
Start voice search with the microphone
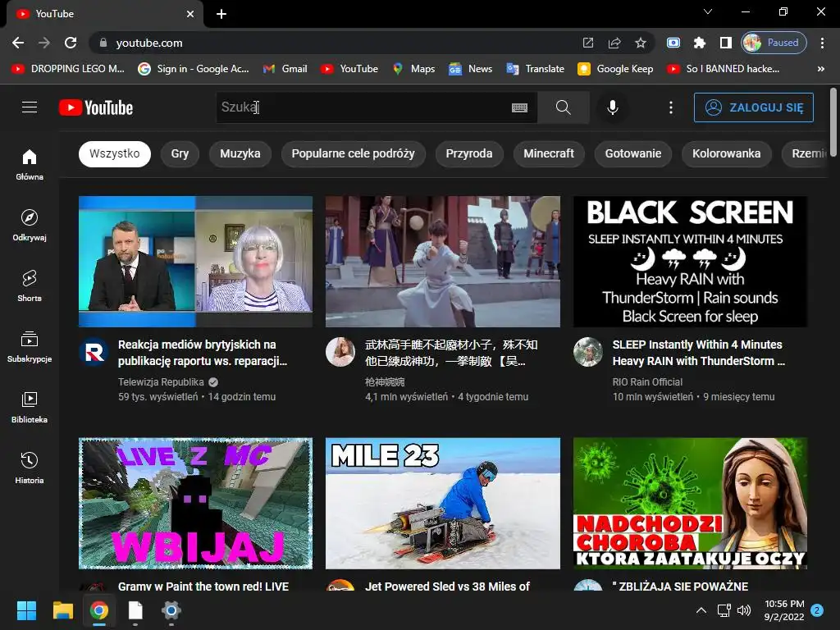pos(613,107)
